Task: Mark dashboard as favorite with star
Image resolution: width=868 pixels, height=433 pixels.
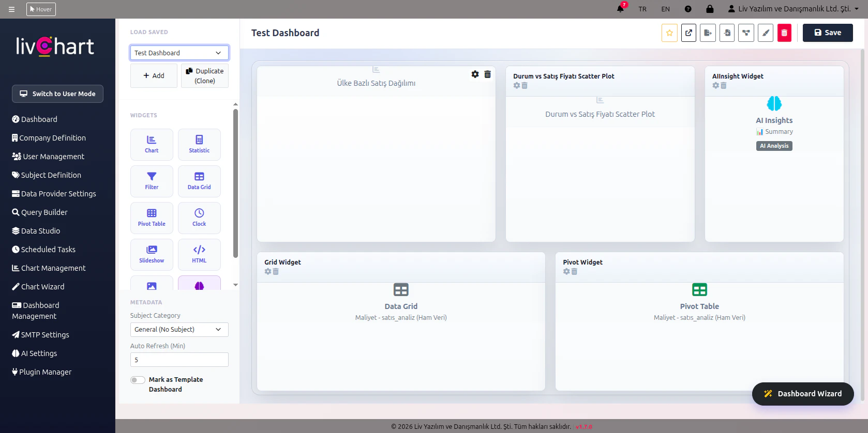Action: (x=669, y=33)
